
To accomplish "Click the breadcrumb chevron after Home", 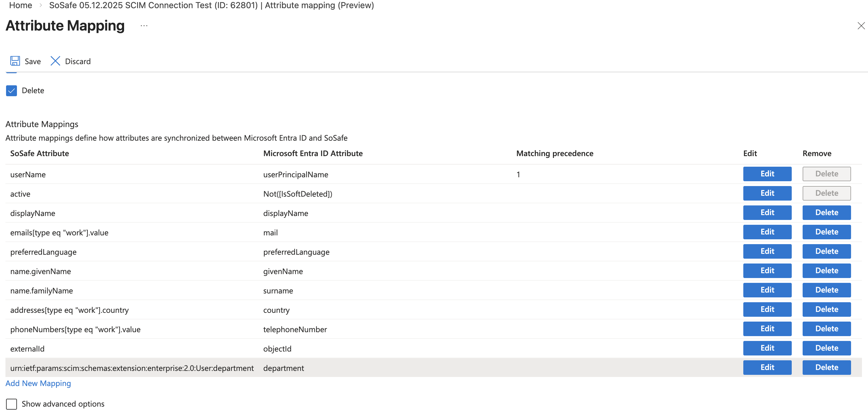I will pyautogui.click(x=41, y=5).
